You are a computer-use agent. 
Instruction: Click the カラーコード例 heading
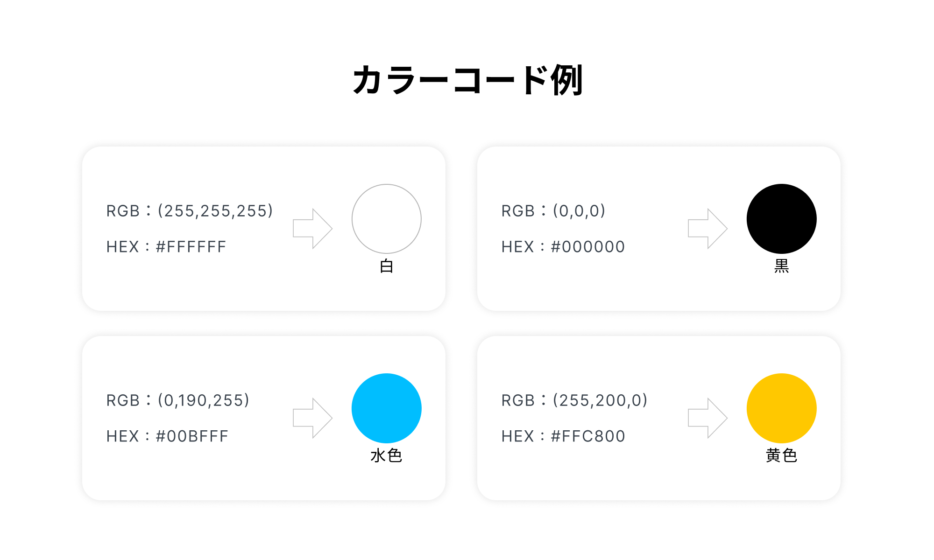tap(467, 80)
